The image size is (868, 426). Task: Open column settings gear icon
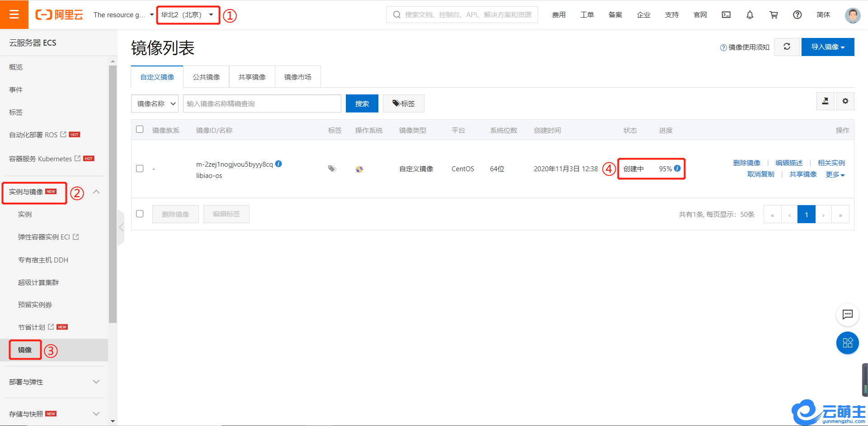click(x=845, y=101)
